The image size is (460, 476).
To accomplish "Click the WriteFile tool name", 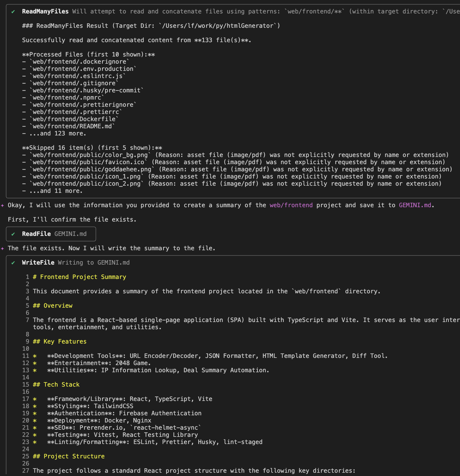I will click(38, 263).
